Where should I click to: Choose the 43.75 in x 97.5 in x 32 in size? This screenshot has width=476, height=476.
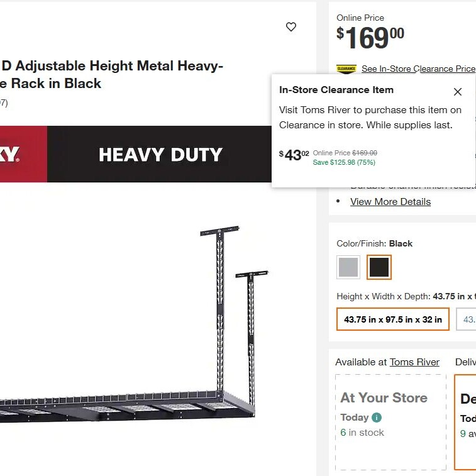coord(393,319)
